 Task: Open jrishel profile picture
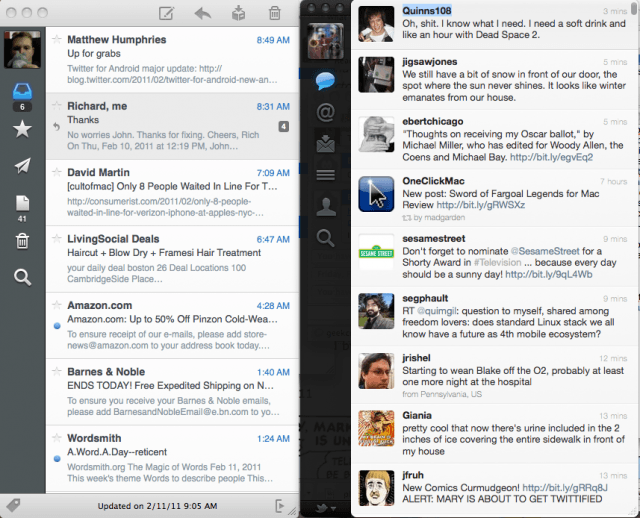[x=376, y=371]
